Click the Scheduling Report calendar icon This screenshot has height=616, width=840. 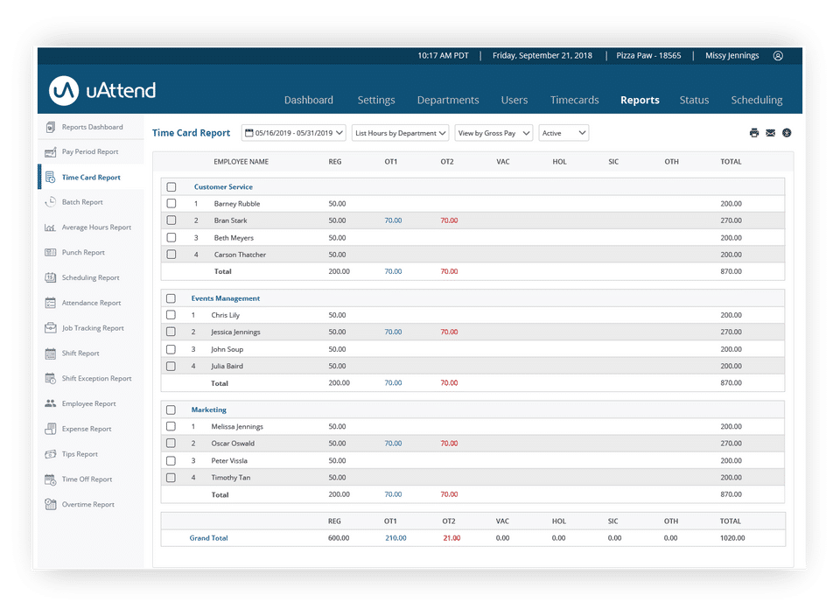pyautogui.click(x=51, y=277)
